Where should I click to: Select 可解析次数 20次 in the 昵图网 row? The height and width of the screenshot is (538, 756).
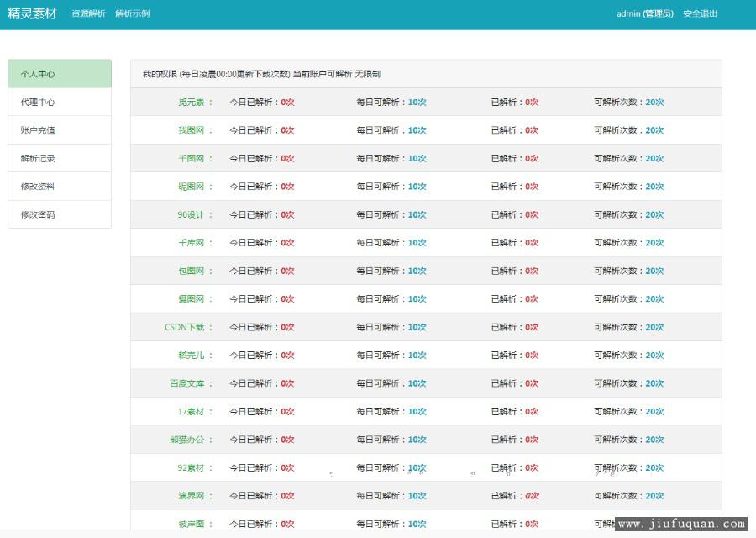coord(628,187)
